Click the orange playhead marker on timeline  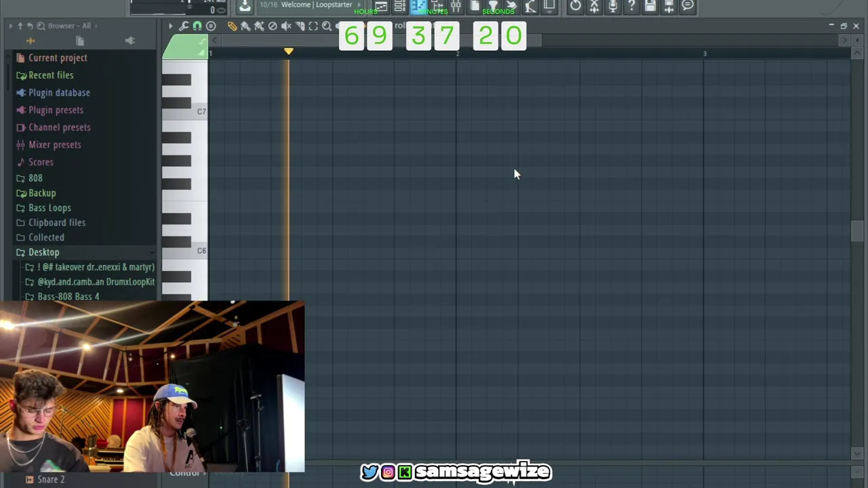[289, 52]
